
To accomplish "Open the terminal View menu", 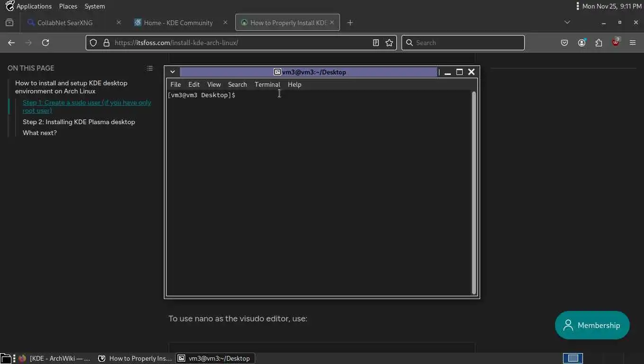I will (x=214, y=84).
